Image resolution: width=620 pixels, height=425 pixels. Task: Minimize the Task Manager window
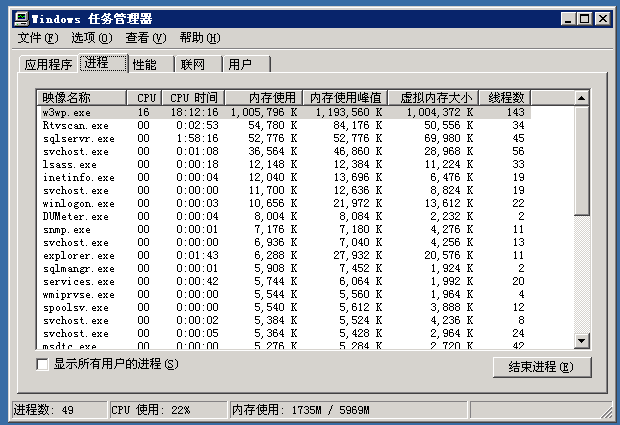[568, 19]
